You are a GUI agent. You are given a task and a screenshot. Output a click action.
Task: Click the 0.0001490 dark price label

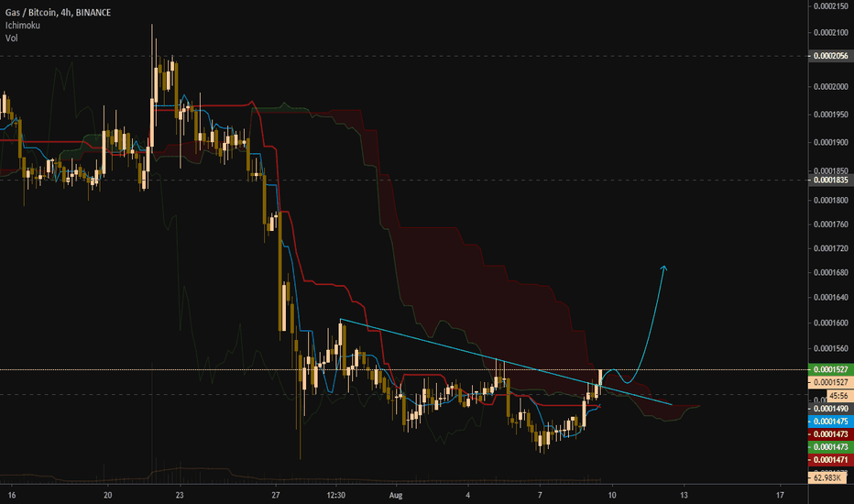(830, 409)
